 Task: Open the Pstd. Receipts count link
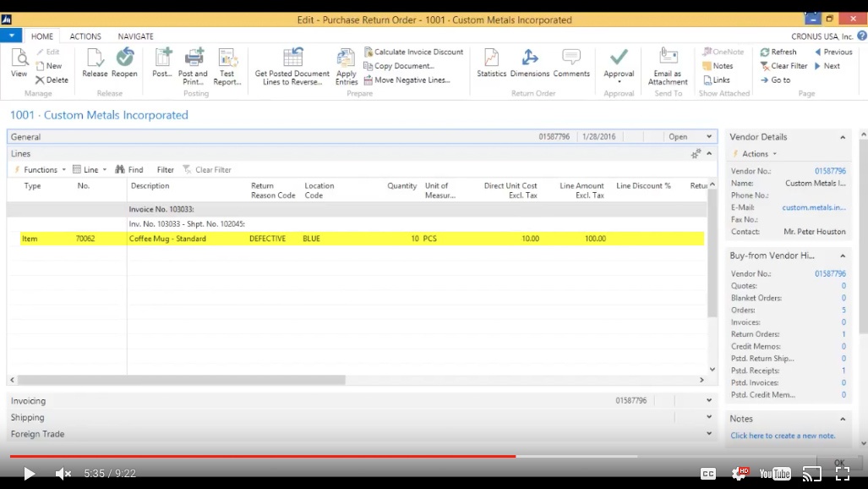coord(843,371)
